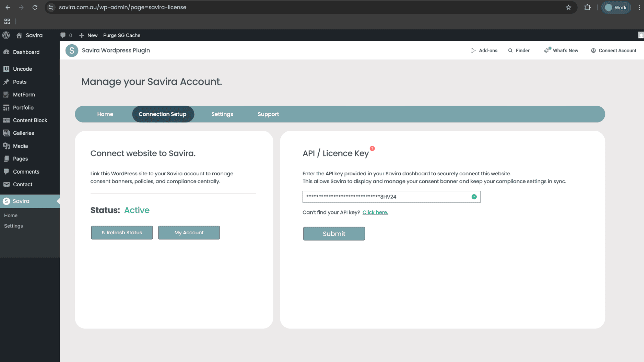This screenshot has height=362, width=644.
Task: Open Finder search in the plugin header
Action: [519, 51]
